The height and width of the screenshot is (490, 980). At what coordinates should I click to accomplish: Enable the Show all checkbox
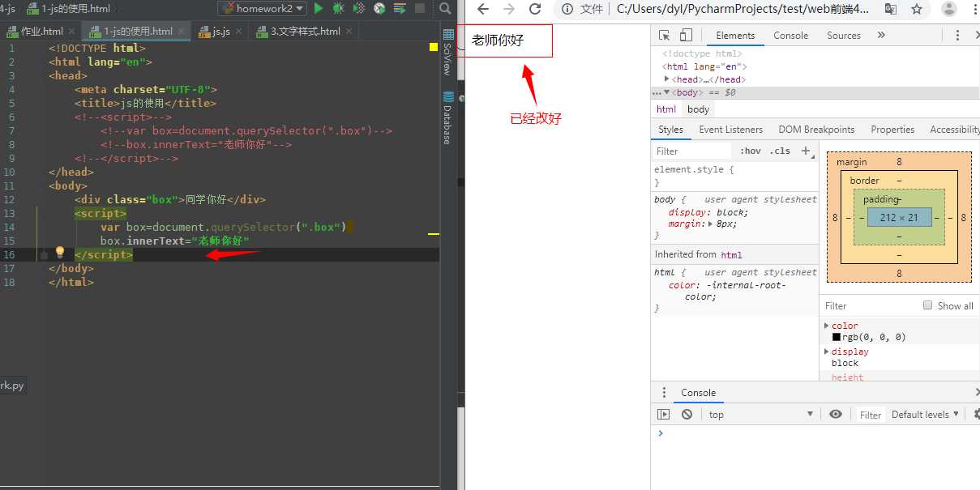928,305
